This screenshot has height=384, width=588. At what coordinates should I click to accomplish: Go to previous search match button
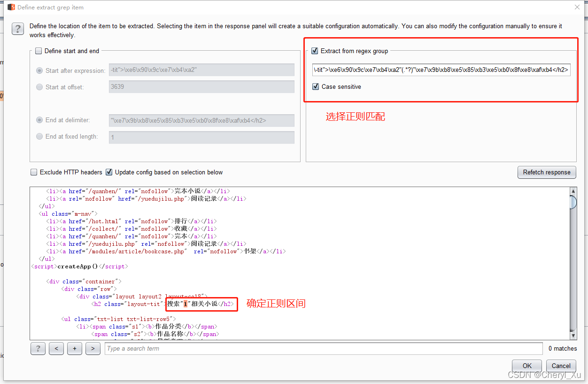pyautogui.click(x=56, y=349)
